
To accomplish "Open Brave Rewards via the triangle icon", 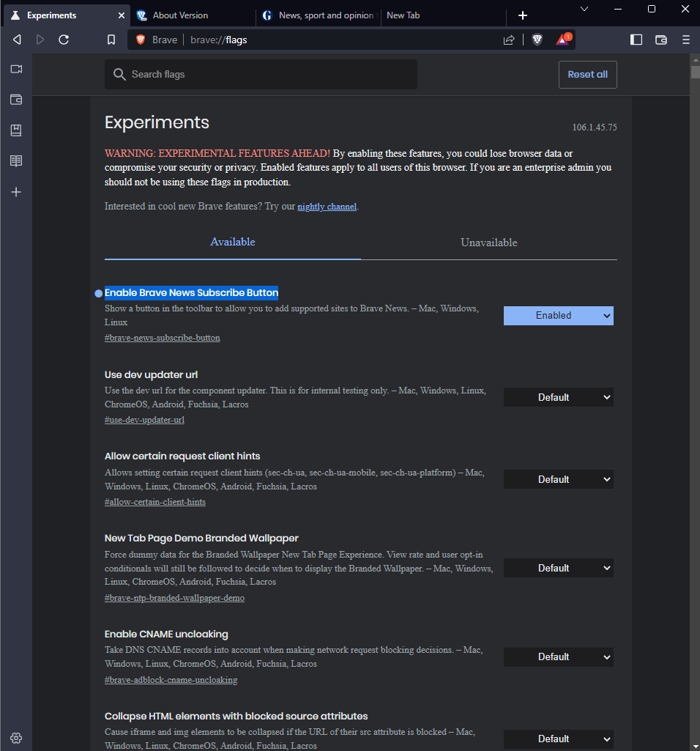I will [x=562, y=40].
